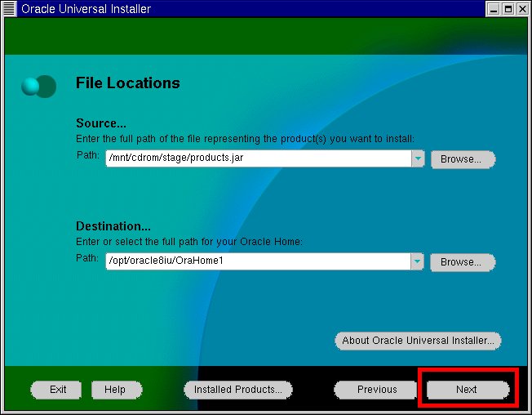The image size is (532, 415).
Task: Click the Exit button
Action: pyautogui.click(x=56, y=390)
